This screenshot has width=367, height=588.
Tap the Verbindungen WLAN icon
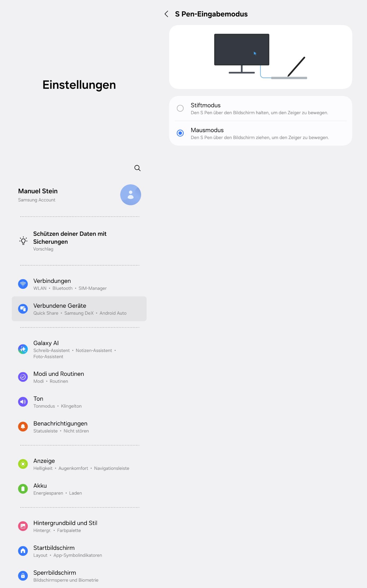tap(23, 284)
